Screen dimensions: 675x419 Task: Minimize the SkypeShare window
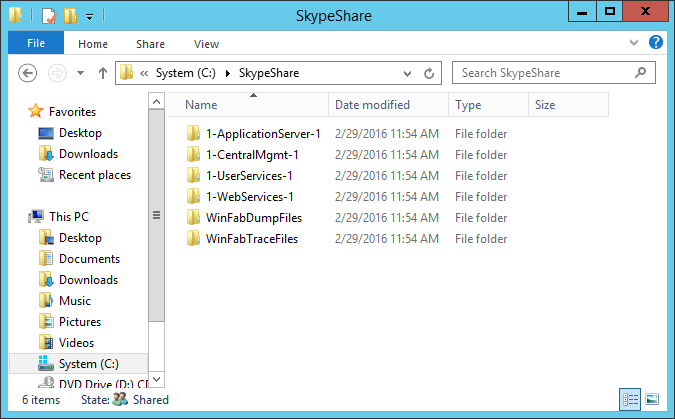582,12
